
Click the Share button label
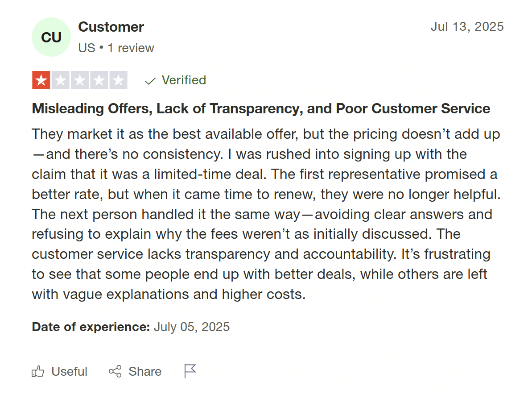point(145,371)
